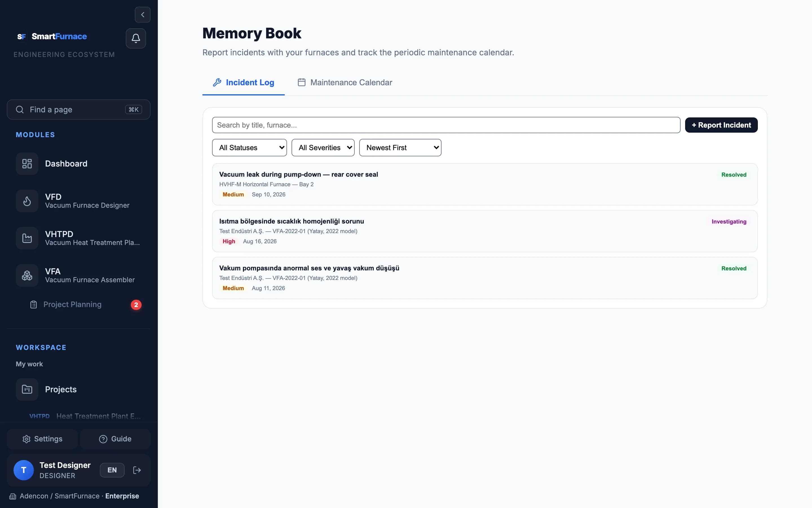Open the VHTPD factory icon
The height and width of the screenshot is (508, 812).
(x=27, y=238)
